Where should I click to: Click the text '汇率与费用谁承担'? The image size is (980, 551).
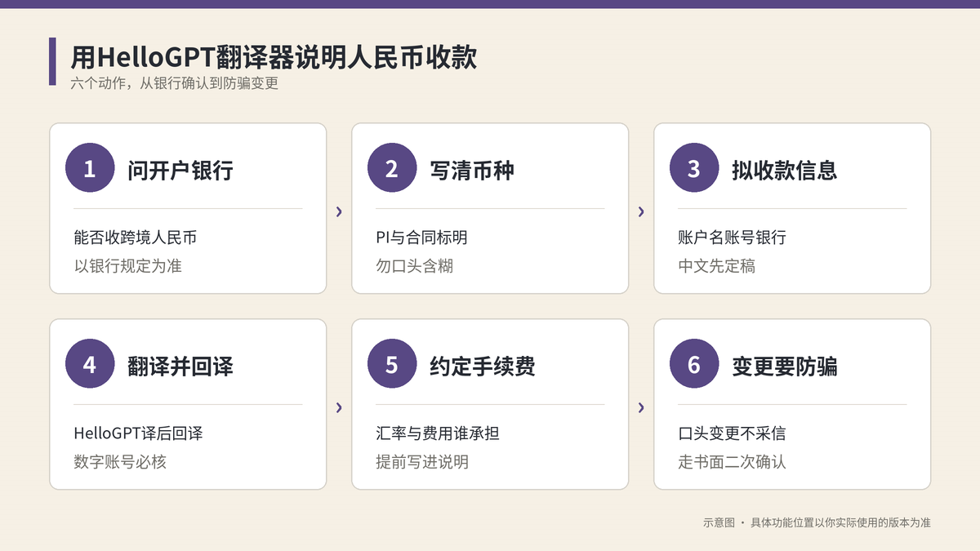(x=438, y=433)
